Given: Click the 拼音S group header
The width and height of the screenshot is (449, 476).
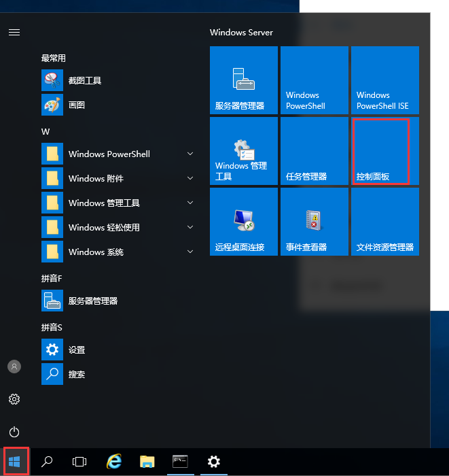Looking at the screenshot, I should click(x=52, y=327).
